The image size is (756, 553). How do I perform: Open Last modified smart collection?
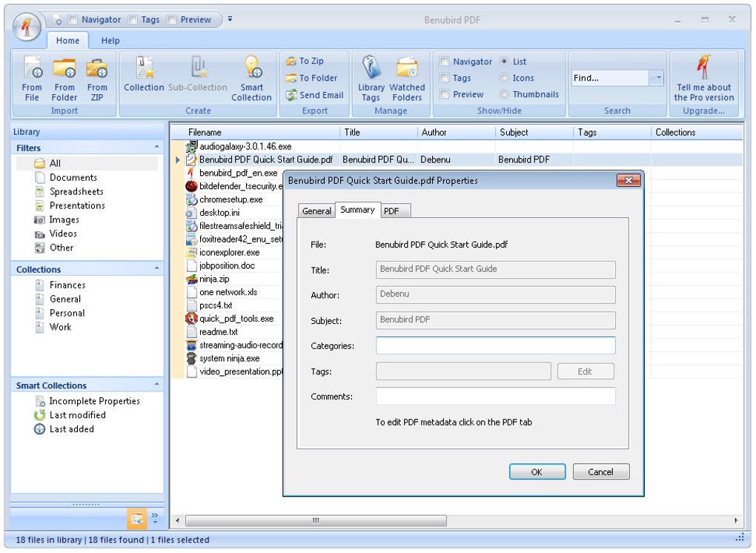click(70, 415)
